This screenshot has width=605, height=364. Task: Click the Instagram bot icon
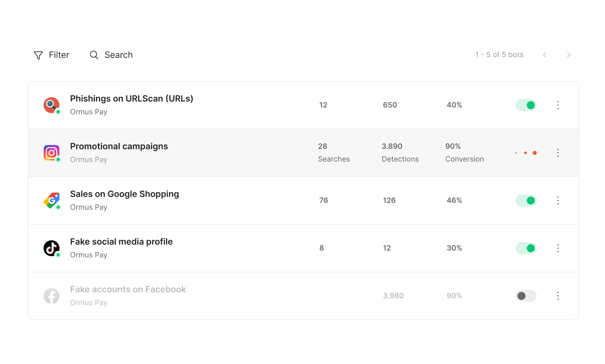tap(51, 153)
